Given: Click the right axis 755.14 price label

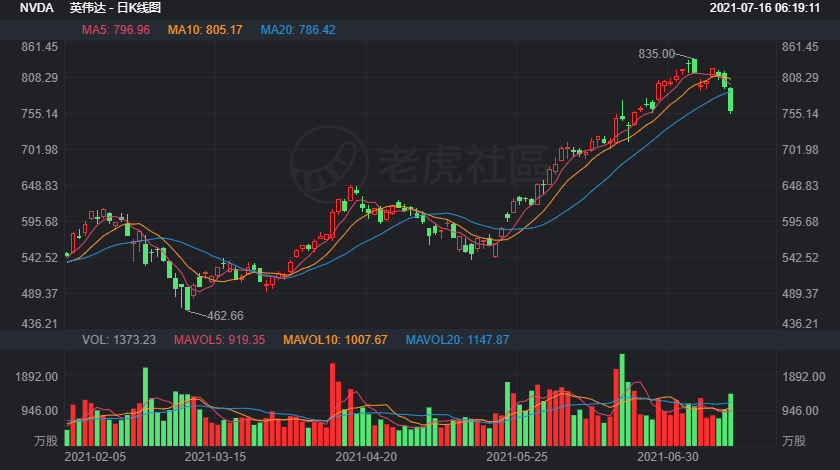Looking at the screenshot, I should coord(800,114).
